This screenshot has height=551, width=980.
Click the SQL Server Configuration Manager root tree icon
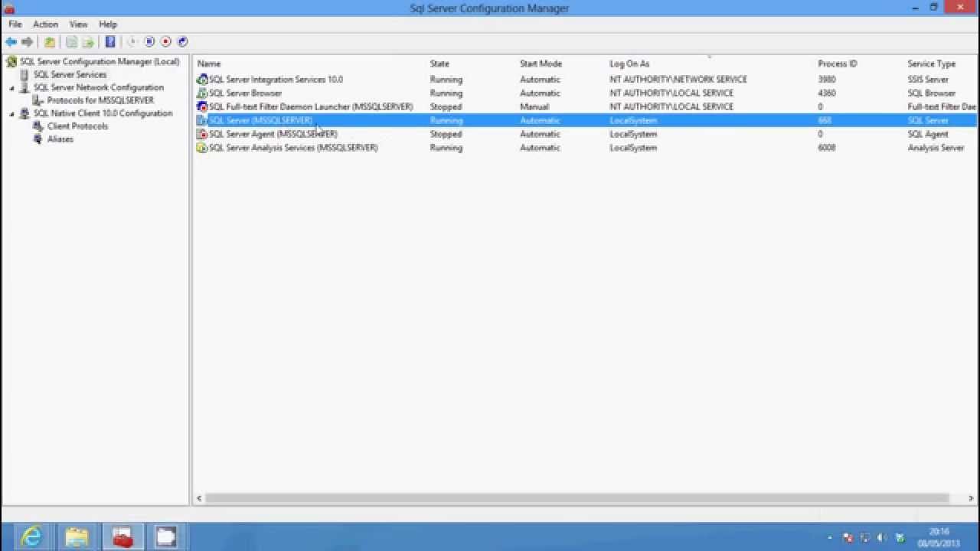click(11, 62)
